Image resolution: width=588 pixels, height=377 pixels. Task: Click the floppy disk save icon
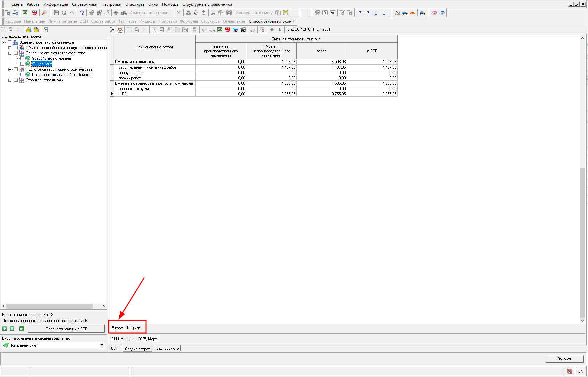click(x=56, y=13)
